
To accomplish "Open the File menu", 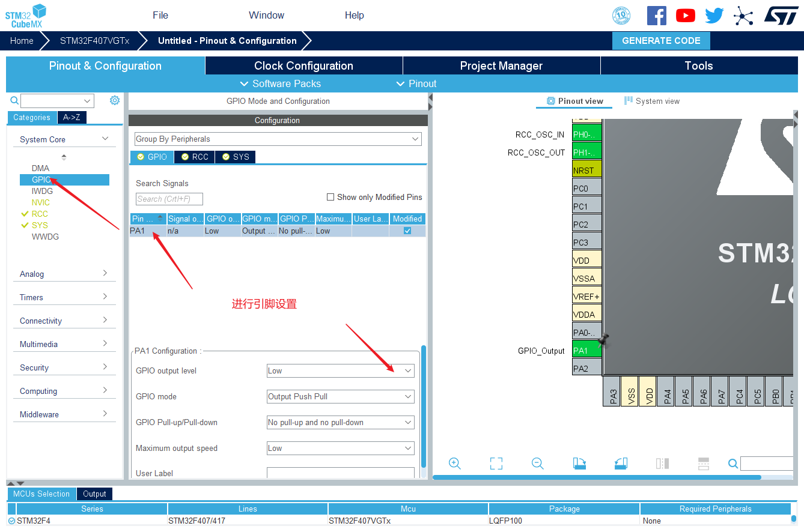I will pyautogui.click(x=160, y=16).
